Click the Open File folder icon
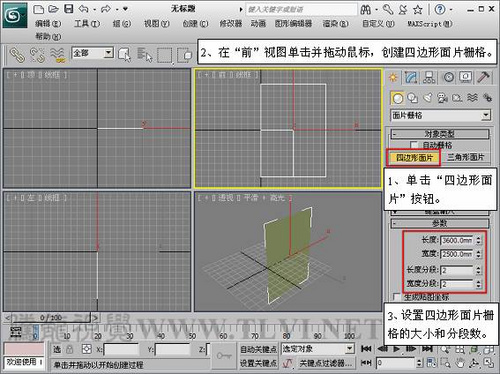 point(53,9)
